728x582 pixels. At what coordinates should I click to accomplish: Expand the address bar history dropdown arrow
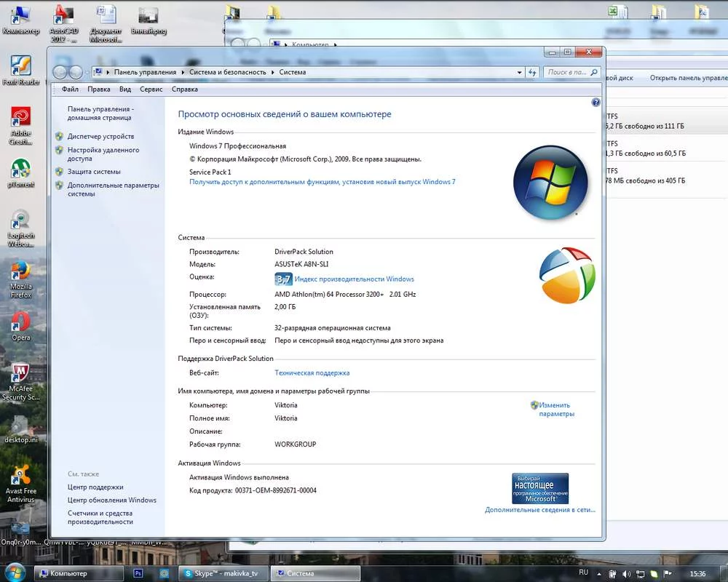pyautogui.click(x=520, y=72)
